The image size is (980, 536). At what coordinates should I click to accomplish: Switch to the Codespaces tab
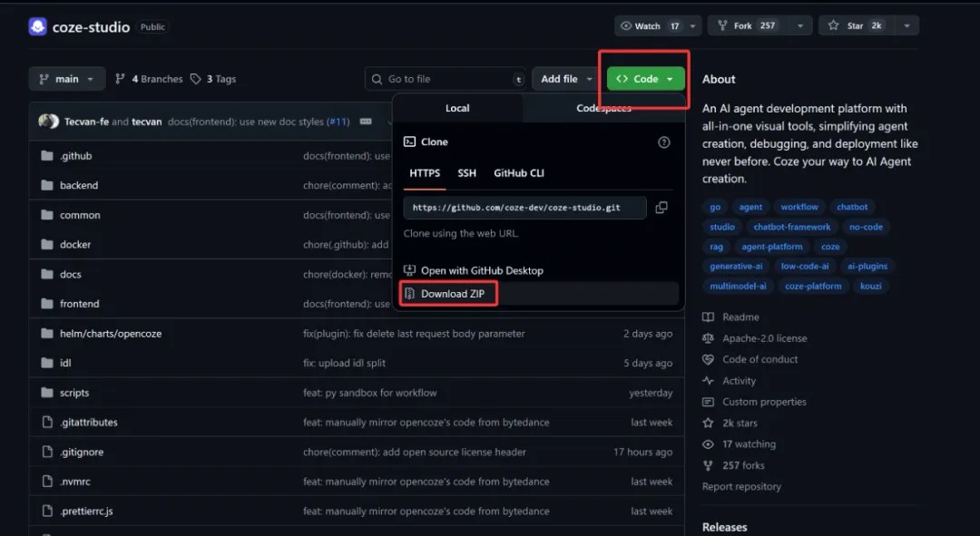pos(603,108)
